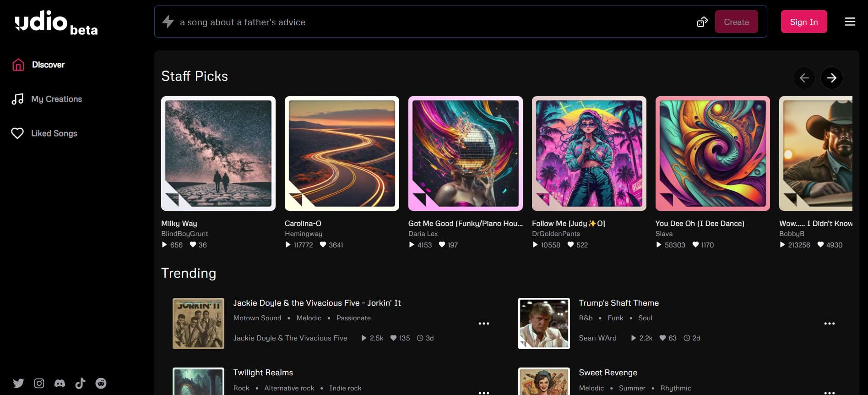Screen dimensions: 868x395
Task: Click heart icon under You Dee Oh
Action: point(695,245)
